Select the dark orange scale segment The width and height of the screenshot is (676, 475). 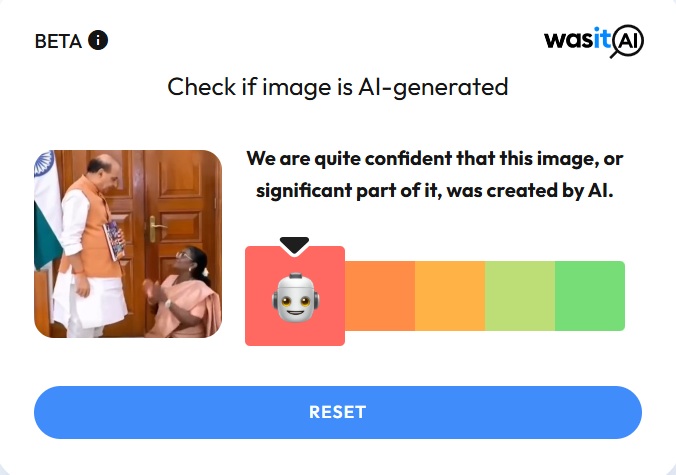click(380, 296)
